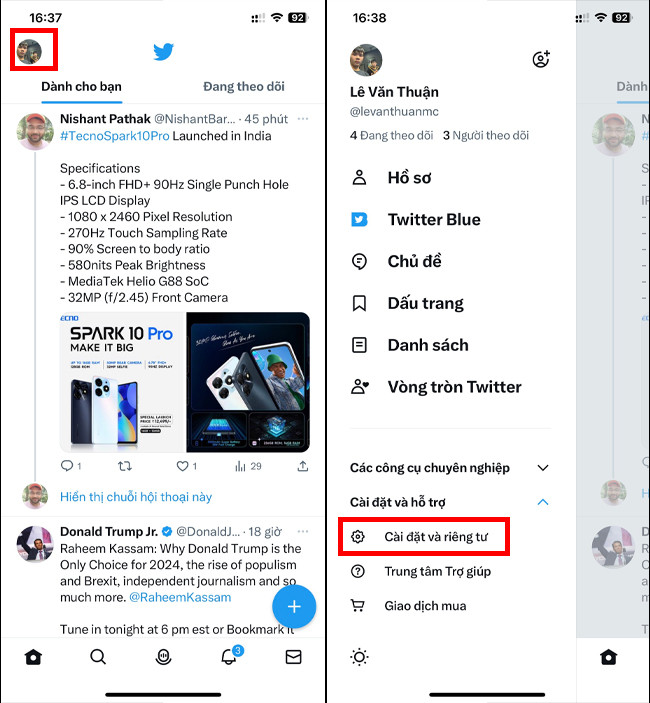Open the Spark 10 Pro left image

[x=123, y=382]
